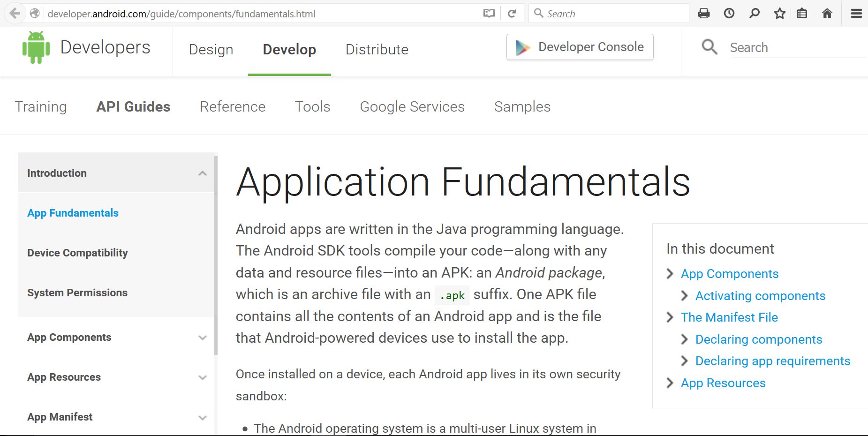
Task: Follow the Activating components link
Action: click(x=760, y=295)
